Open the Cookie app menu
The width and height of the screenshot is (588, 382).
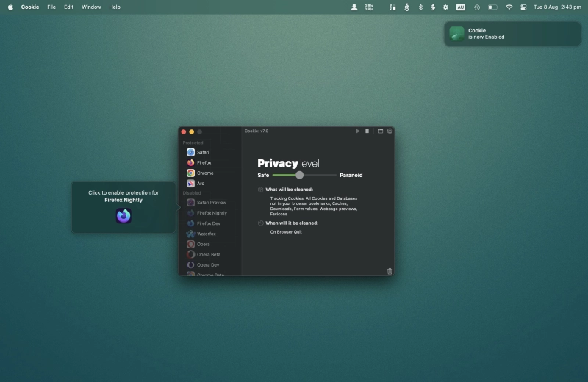[x=30, y=7]
